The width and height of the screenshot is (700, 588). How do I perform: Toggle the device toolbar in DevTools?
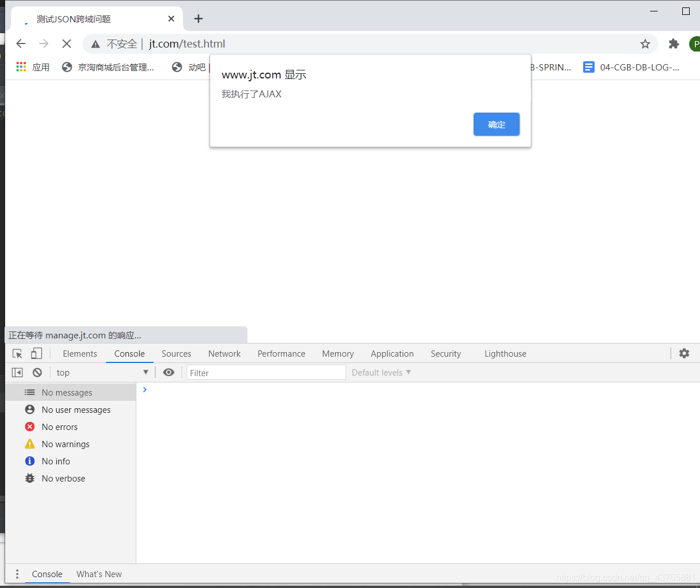point(37,354)
